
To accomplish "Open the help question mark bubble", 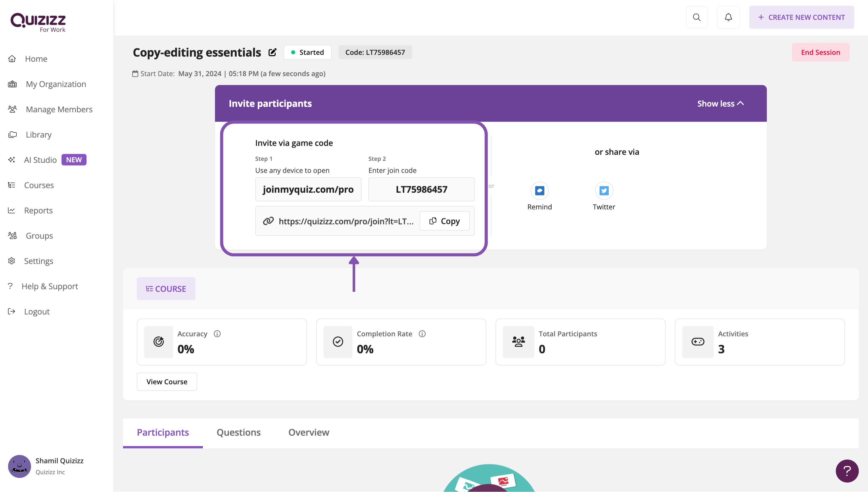I will pos(847,471).
